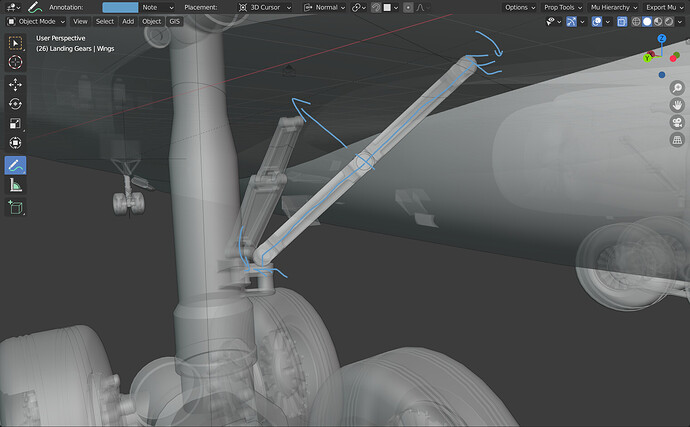Toggle X-Ray mode
690x427 pixels.
click(x=622, y=21)
